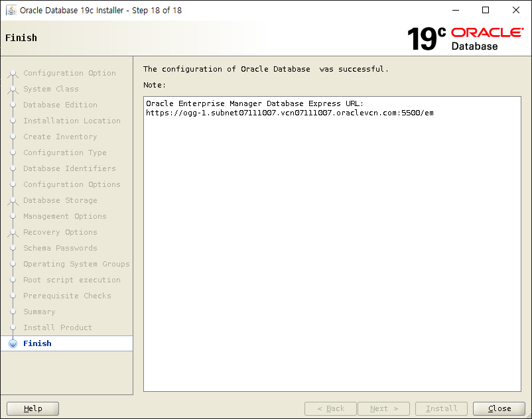Select Installation Location step
Viewport: 532px width, 419px height.
(72, 121)
